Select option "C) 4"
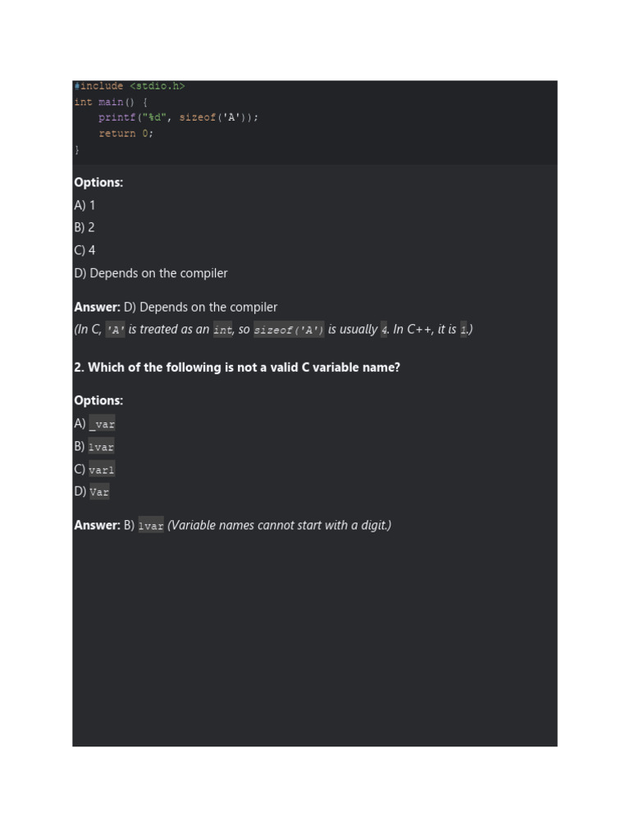Image resolution: width=630 pixels, height=840 pixels. pos(84,250)
